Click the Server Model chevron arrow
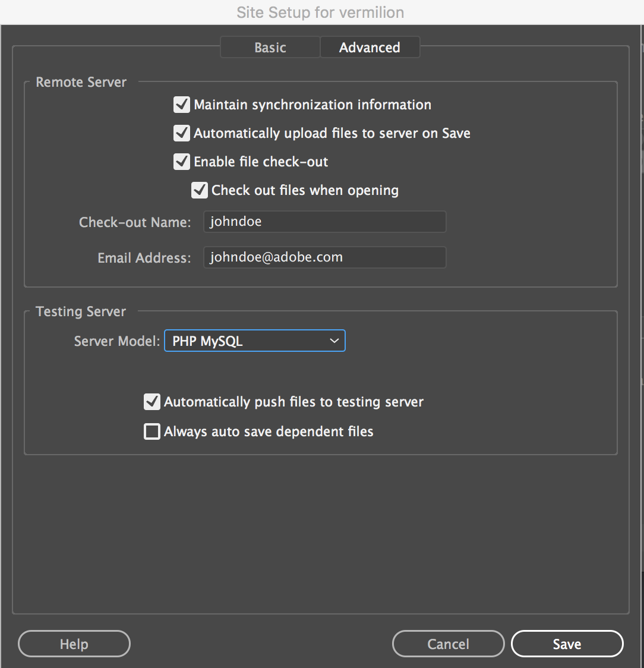This screenshot has height=668, width=644. (x=333, y=340)
